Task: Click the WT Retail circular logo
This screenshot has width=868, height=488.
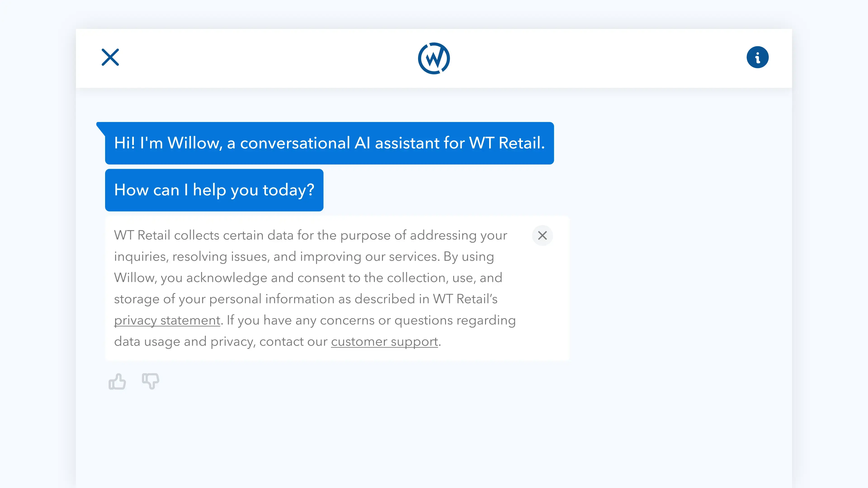Action: (434, 58)
